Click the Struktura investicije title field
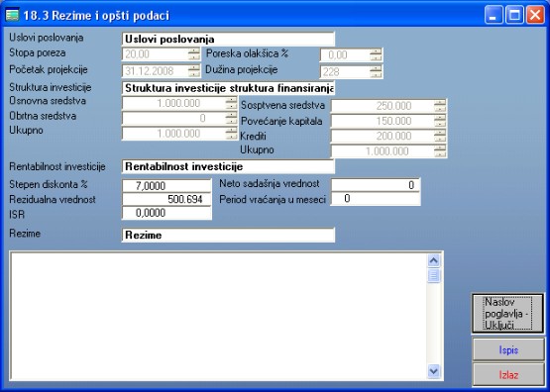Screen dimensions: 550x392 point(228,88)
